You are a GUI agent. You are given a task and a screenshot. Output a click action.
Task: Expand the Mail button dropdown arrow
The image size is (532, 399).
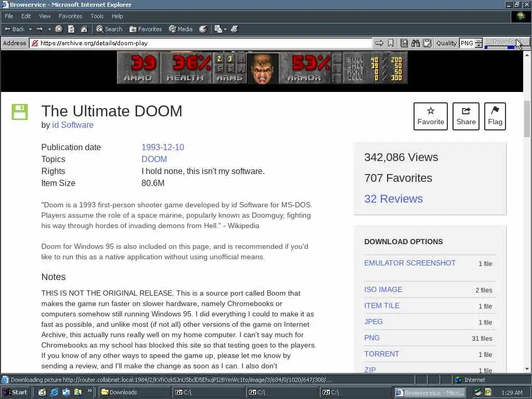[225, 30]
